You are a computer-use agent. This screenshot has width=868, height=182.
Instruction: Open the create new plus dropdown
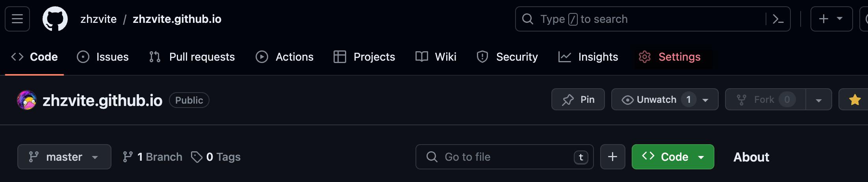[x=831, y=19]
